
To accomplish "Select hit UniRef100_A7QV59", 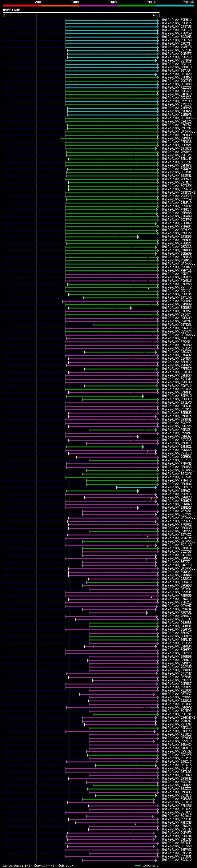I will [176, 33].
